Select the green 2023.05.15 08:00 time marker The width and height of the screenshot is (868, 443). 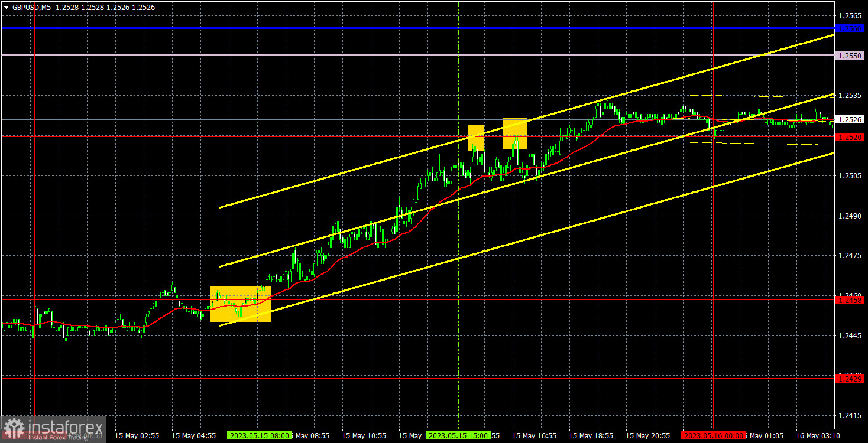pyautogui.click(x=259, y=435)
